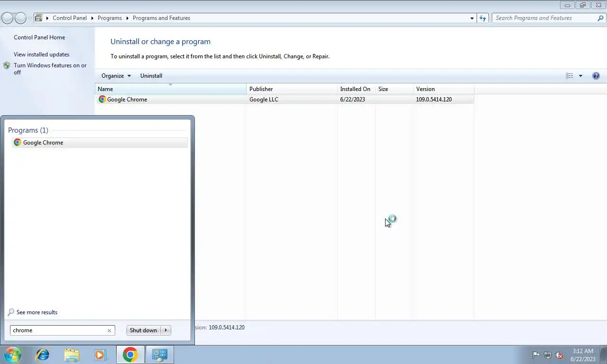Screen dimensions: 607x364
Task: Sort by Installed On column header
Action: [356, 89]
